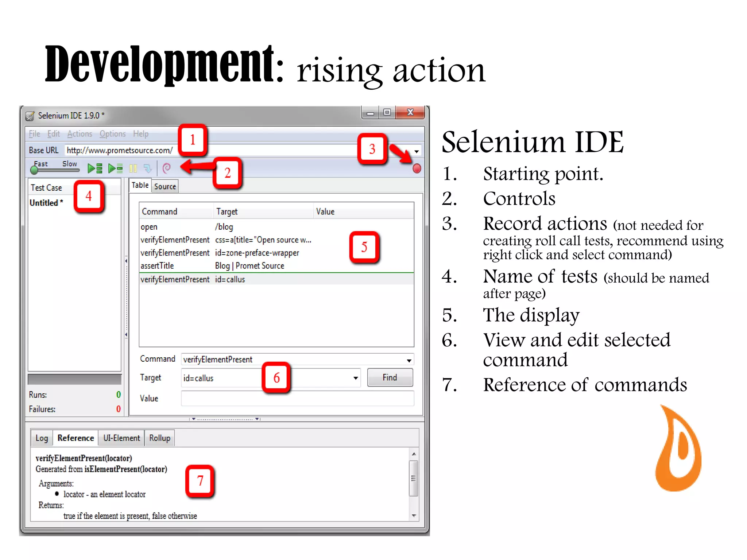Open the Edit menu

53,134
